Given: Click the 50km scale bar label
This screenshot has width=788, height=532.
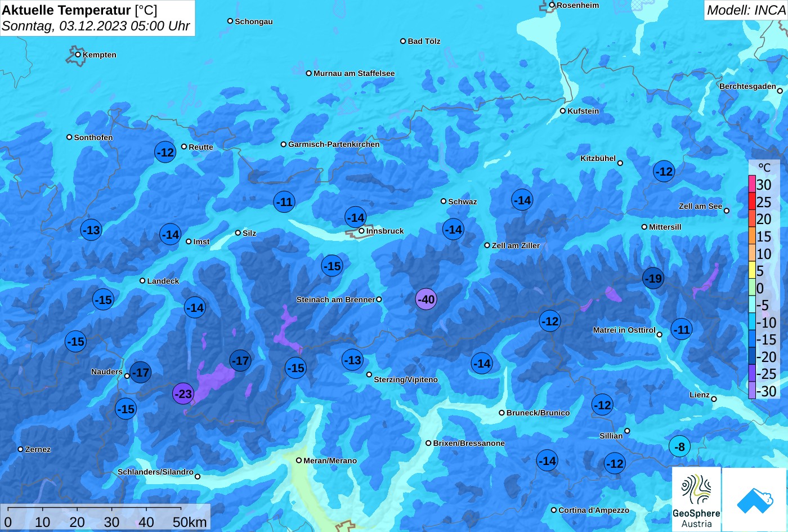Looking at the screenshot, I should [190, 522].
